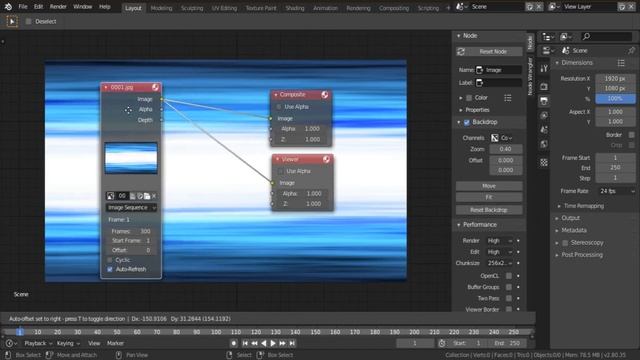
Task: Open the Image Sequence source dropdown
Action: pos(131,208)
